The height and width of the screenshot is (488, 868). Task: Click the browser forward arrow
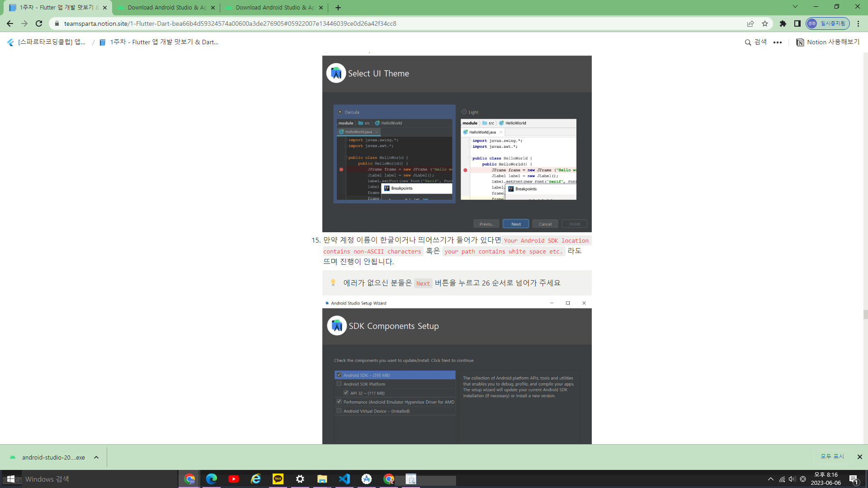(24, 23)
